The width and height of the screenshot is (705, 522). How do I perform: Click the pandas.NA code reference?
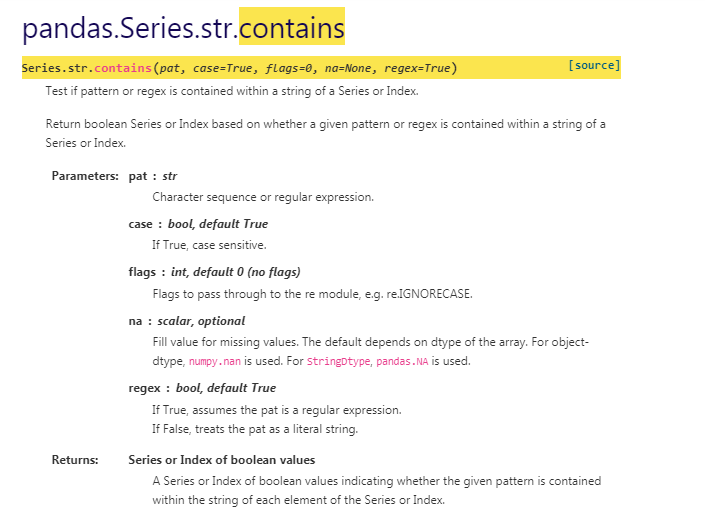402,361
